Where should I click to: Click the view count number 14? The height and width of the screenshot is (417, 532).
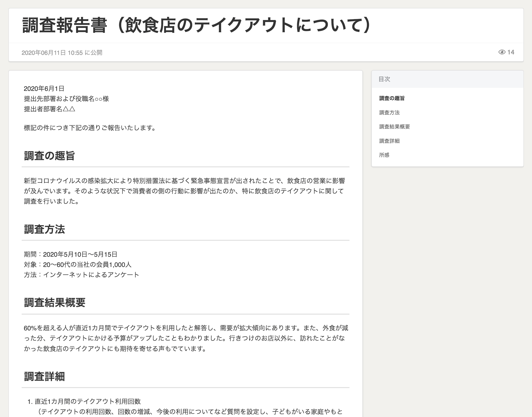point(511,52)
